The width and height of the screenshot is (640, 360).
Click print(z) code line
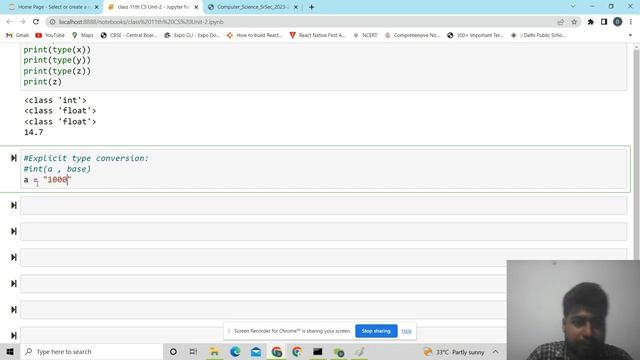pos(42,82)
